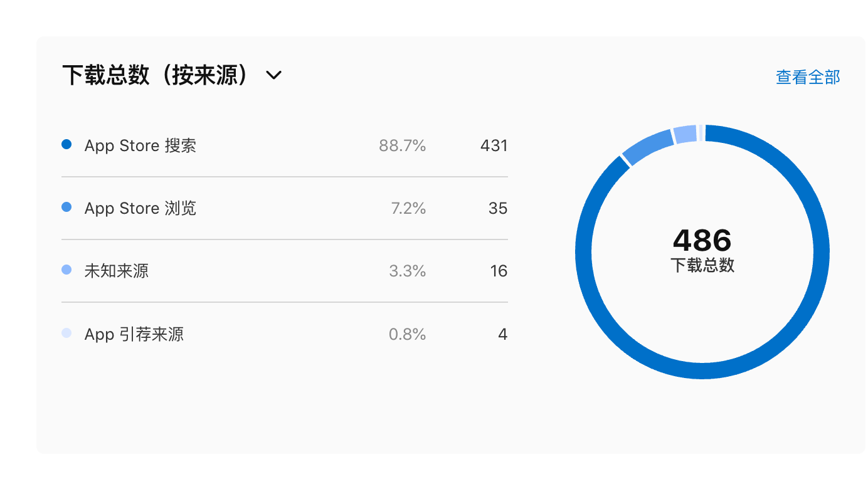Click the 3.3% percentage value
The width and height of the screenshot is (868, 499).
[408, 271]
